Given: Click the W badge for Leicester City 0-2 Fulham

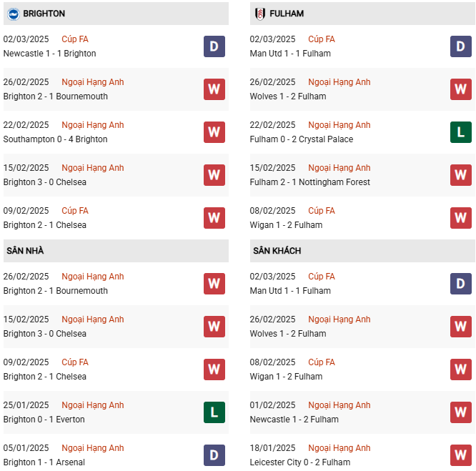Looking at the screenshot, I should (461, 455).
